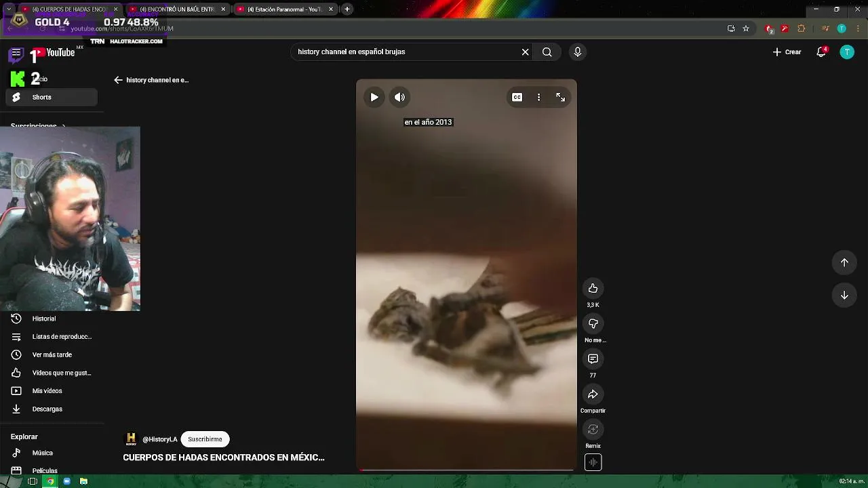
Task: Open Shorts in the sidebar
Action: pyautogui.click(x=52, y=97)
